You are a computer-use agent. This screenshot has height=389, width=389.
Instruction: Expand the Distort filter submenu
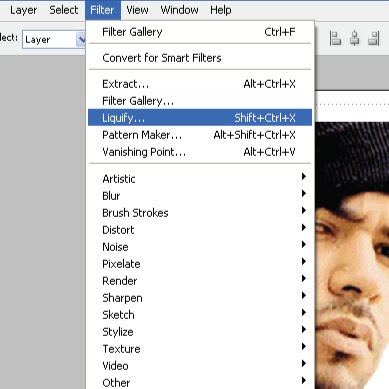199,230
